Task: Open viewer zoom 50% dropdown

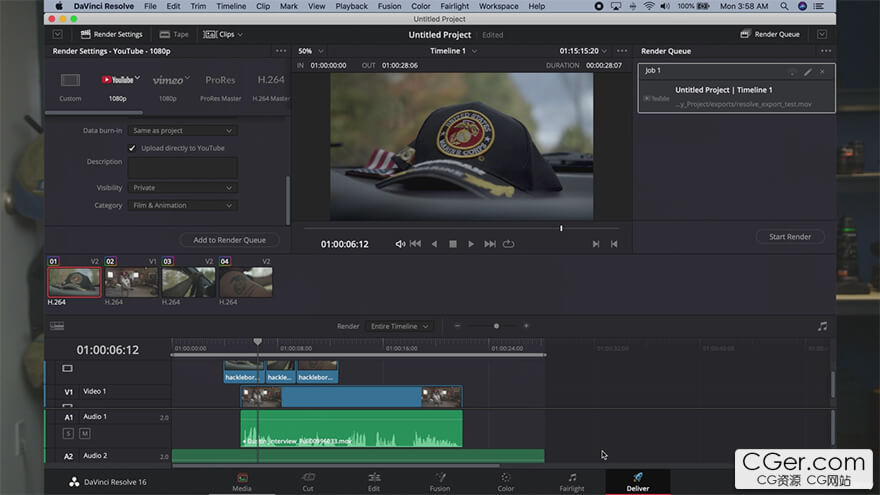Action: (310, 51)
